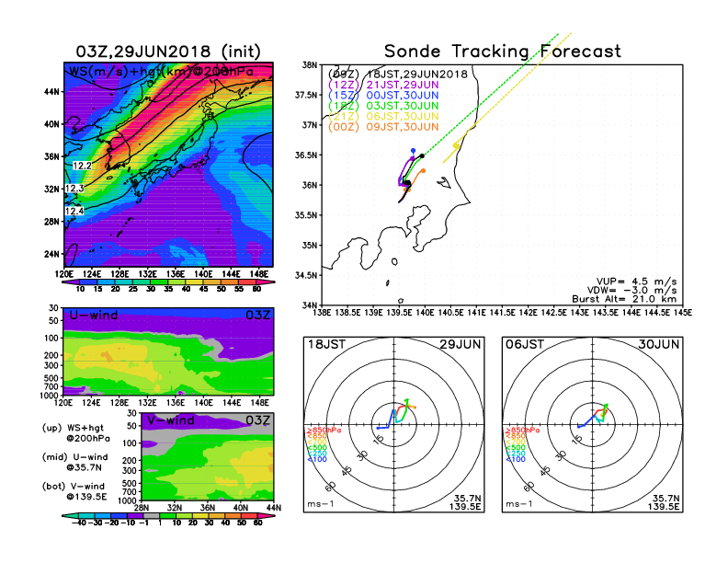
Task: Click the "V-wind" panel label
Action: tap(170, 420)
